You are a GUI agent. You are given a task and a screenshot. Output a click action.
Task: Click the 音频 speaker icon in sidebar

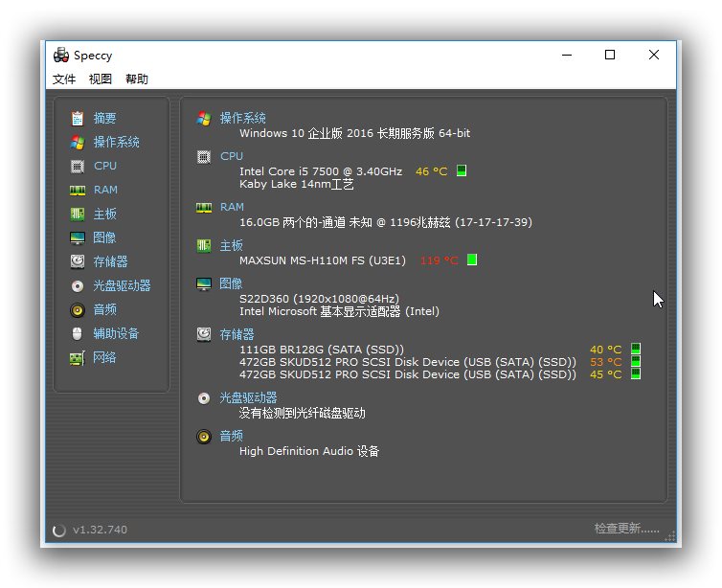point(78,310)
